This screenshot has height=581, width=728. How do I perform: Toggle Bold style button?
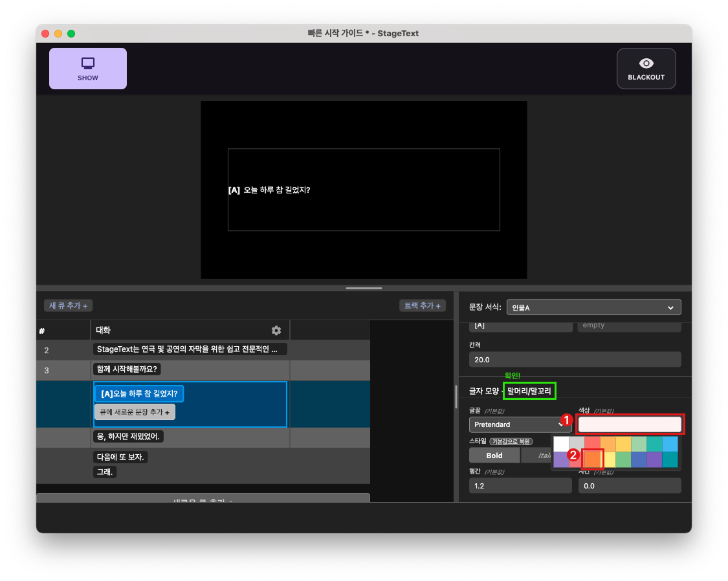click(494, 455)
